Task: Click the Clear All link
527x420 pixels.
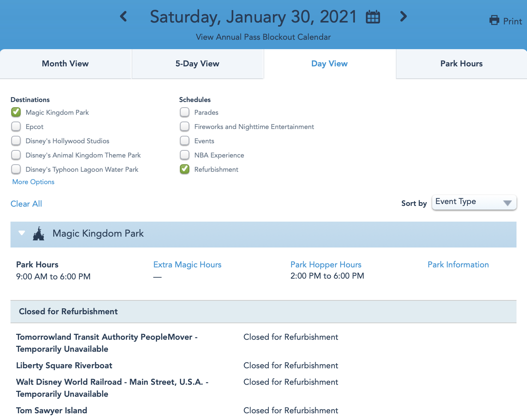Action: (26, 204)
